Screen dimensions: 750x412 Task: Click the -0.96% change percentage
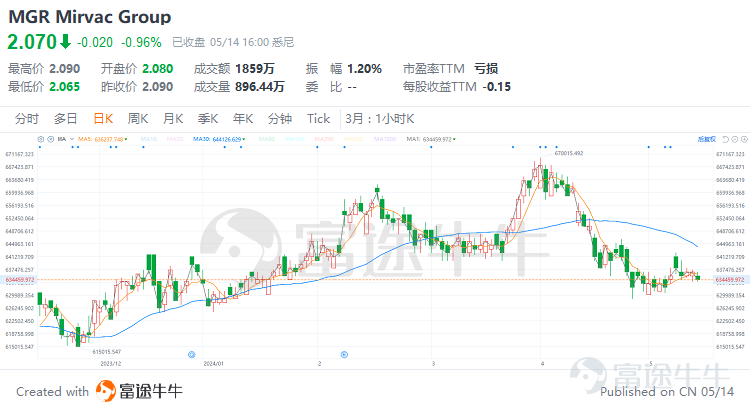141,43
